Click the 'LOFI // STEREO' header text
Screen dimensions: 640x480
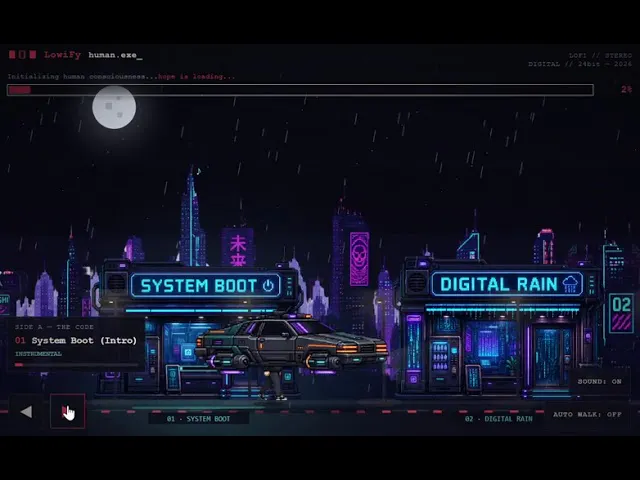pyautogui.click(x=600, y=55)
